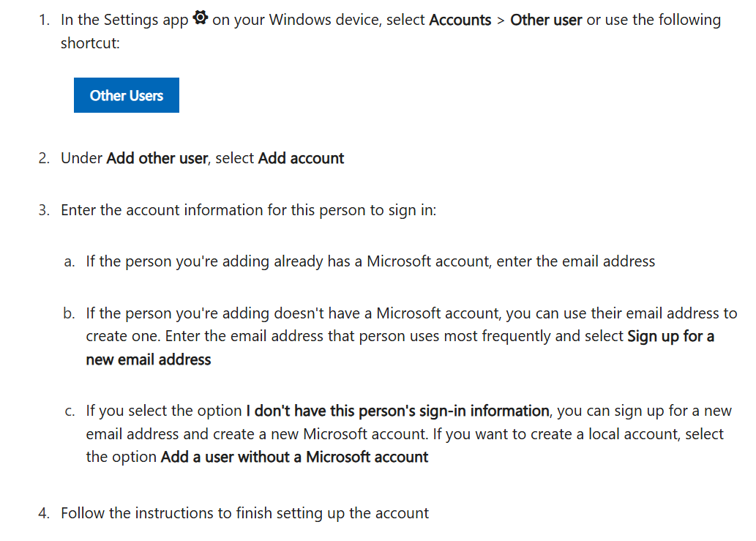The height and width of the screenshot is (541, 756).
Task: Click the step 4 instruction text
Action: (x=245, y=512)
